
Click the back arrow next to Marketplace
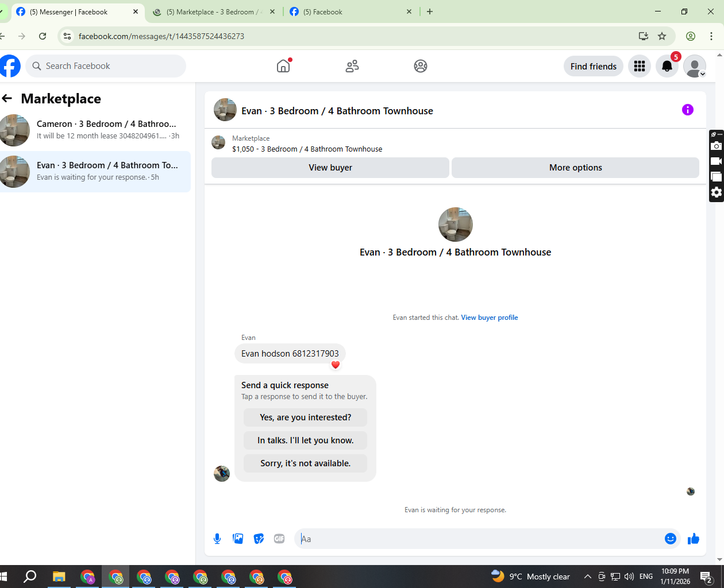(x=7, y=98)
